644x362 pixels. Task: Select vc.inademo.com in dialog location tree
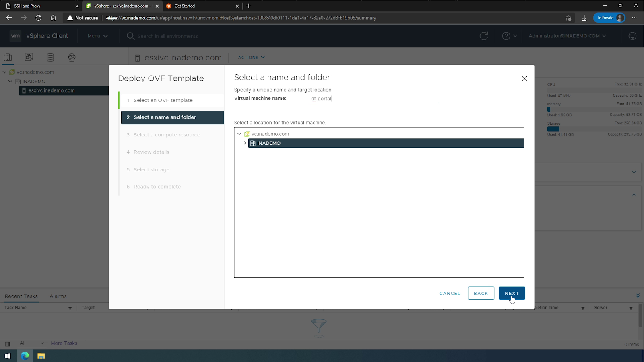click(270, 134)
